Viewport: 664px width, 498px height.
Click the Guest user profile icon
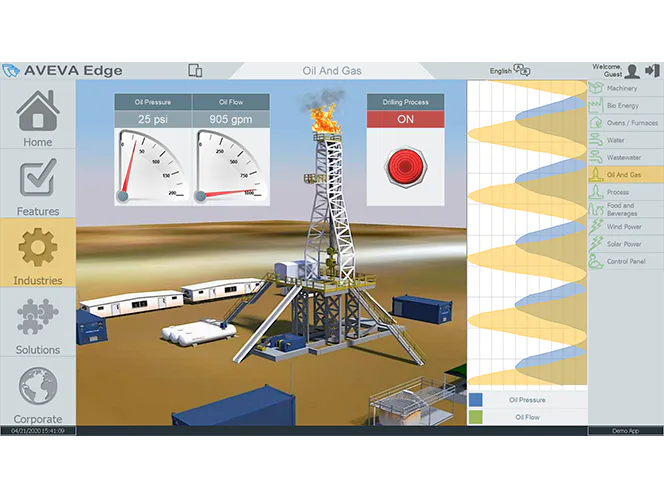[632, 71]
